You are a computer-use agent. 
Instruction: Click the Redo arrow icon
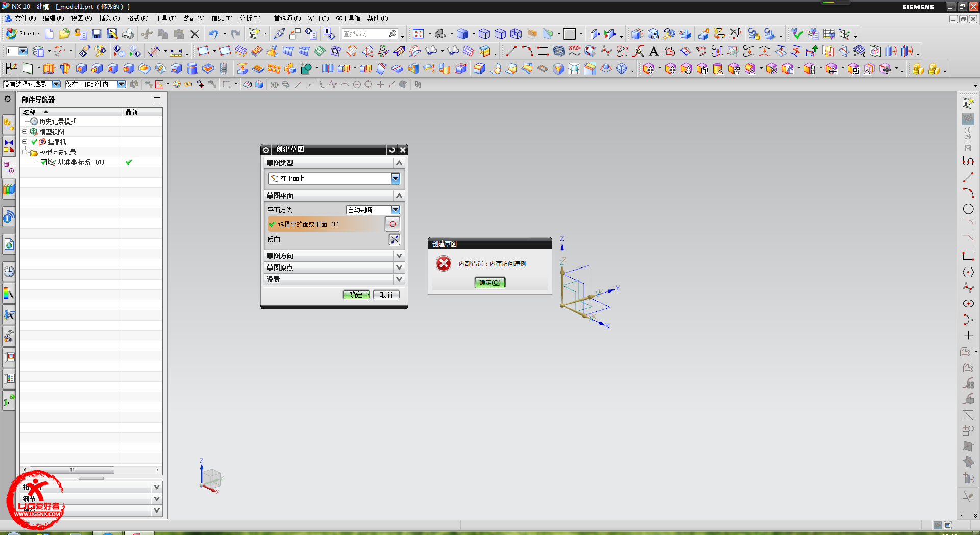[x=235, y=34]
